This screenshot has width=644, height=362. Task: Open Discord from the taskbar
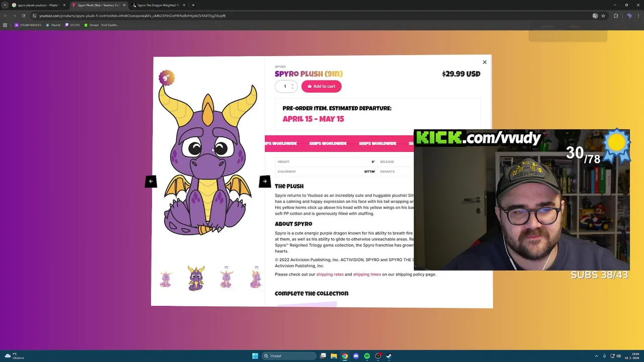356,356
